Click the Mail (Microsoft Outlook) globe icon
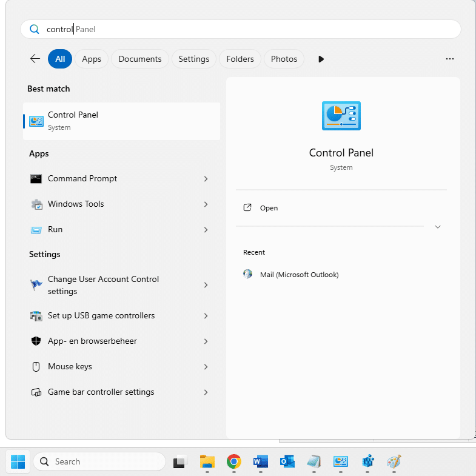The width and height of the screenshot is (476, 476). coord(247,274)
